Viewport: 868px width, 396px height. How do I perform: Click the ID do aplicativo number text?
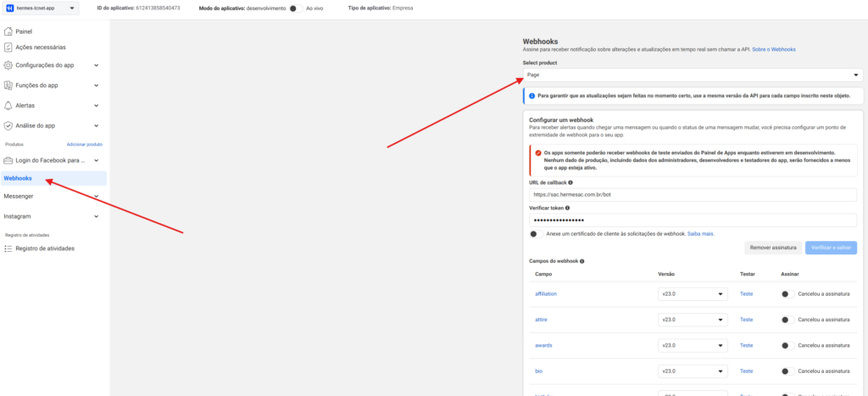158,8
